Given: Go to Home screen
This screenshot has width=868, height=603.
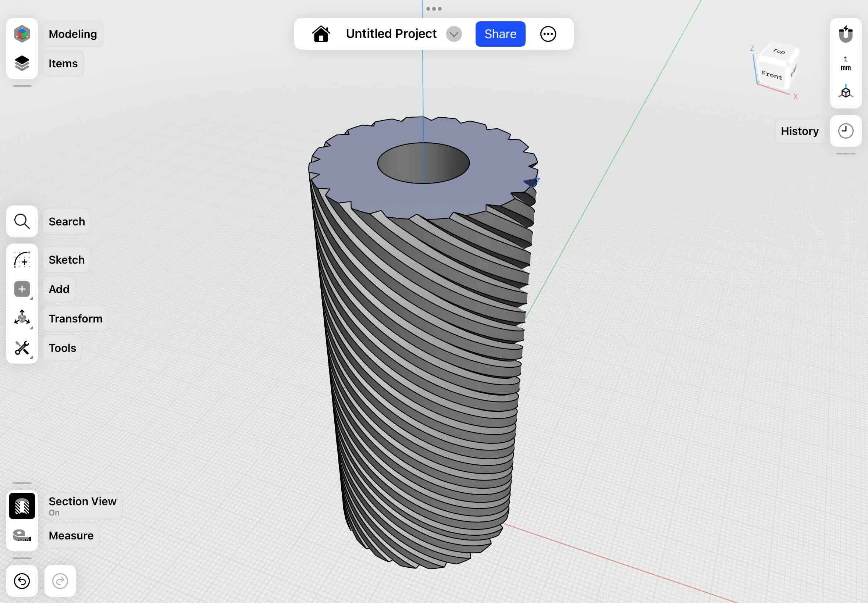Looking at the screenshot, I should 321,34.
